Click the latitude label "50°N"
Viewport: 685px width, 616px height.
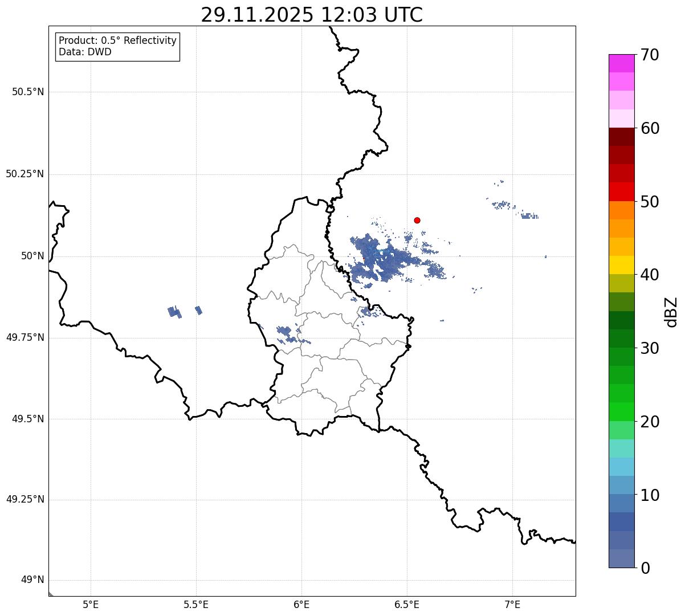click(32, 256)
